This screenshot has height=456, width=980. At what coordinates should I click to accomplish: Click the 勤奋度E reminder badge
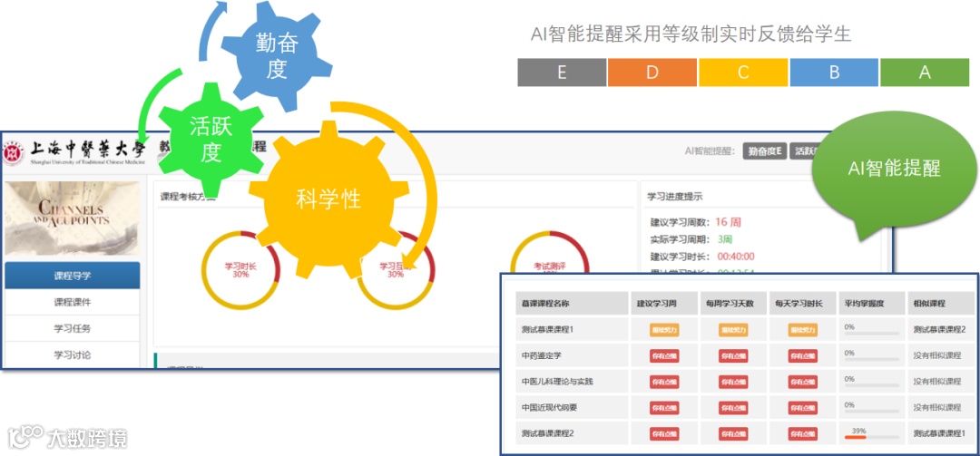(764, 150)
